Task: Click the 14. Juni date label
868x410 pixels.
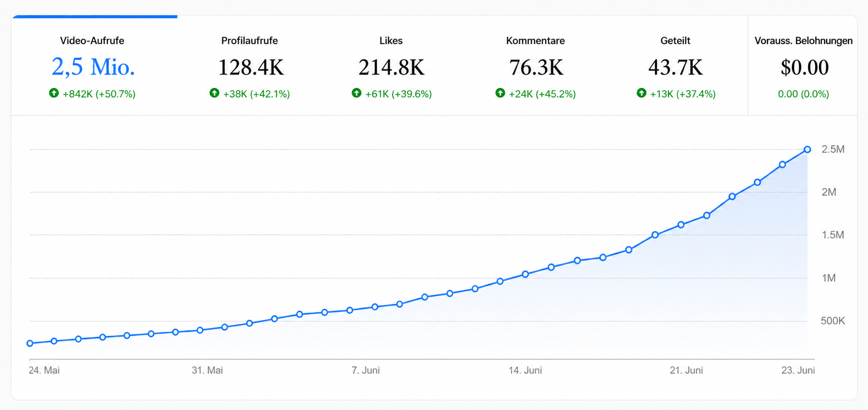Action: click(x=525, y=371)
